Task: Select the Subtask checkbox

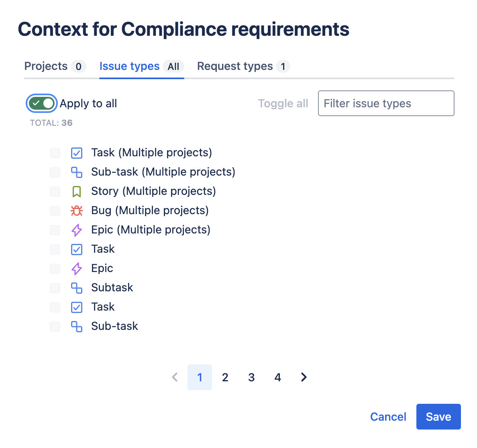Action: (x=55, y=288)
